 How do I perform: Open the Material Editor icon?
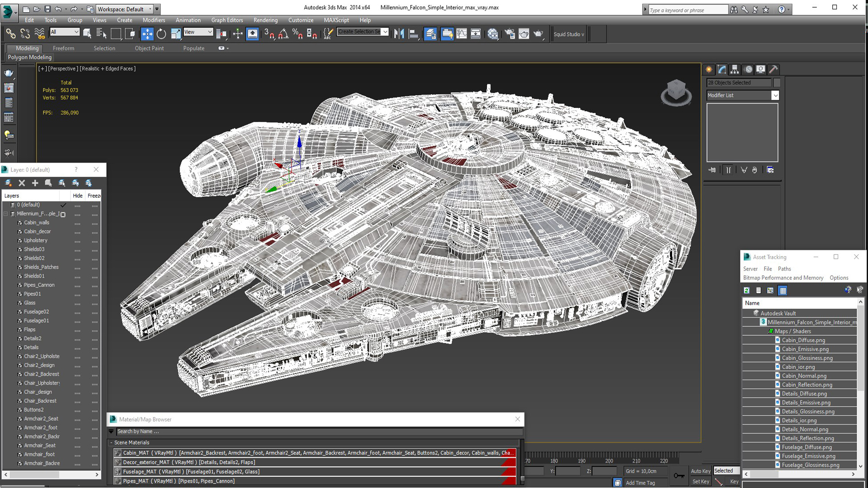coord(493,34)
